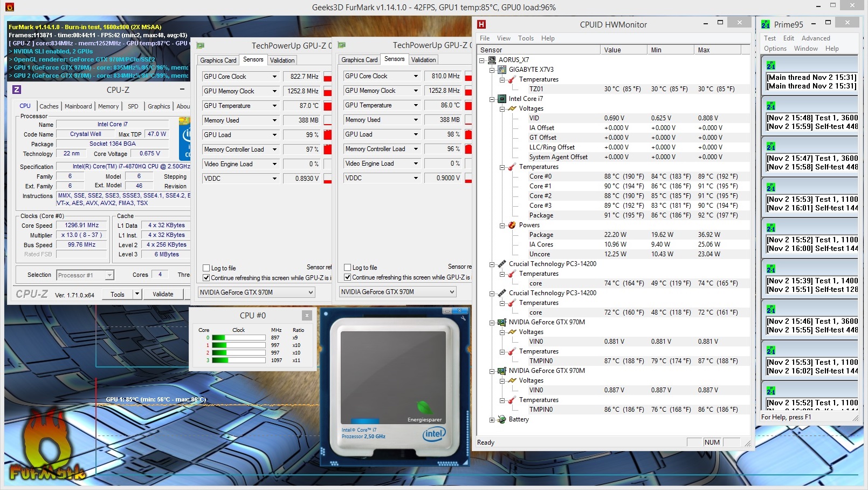This screenshot has width=868, height=490.
Task: Collapse the GIGABYTE X7V3 node
Action: [x=492, y=70]
